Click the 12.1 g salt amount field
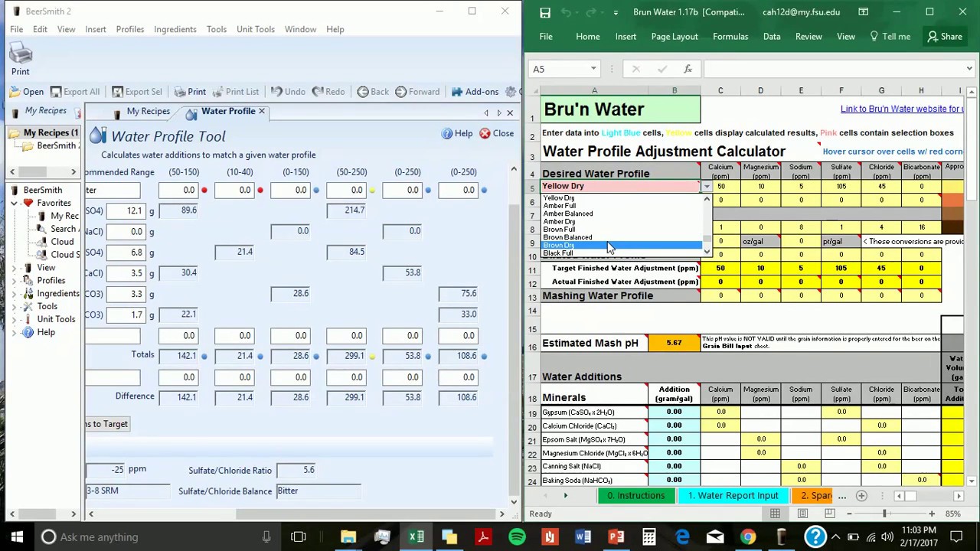 pyautogui.click(x=124, y=210)
